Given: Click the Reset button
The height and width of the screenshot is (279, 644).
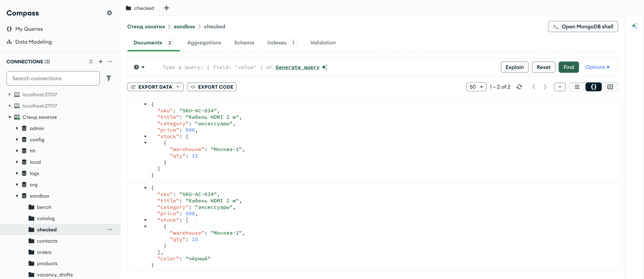Looking at the screenshot, I should (544, 67).
